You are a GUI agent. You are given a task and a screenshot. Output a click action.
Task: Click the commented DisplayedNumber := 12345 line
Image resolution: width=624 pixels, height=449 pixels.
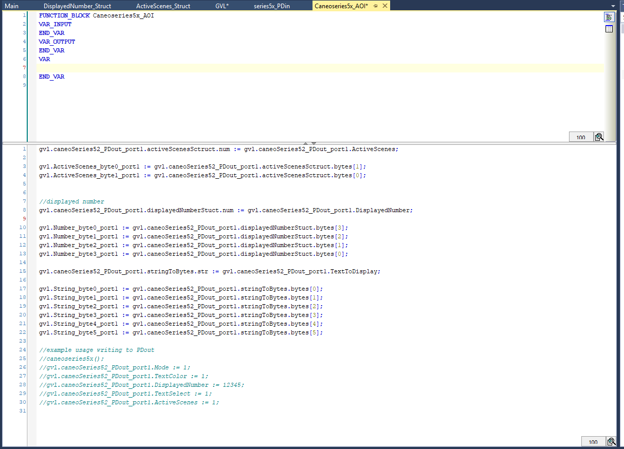[142, 385]
